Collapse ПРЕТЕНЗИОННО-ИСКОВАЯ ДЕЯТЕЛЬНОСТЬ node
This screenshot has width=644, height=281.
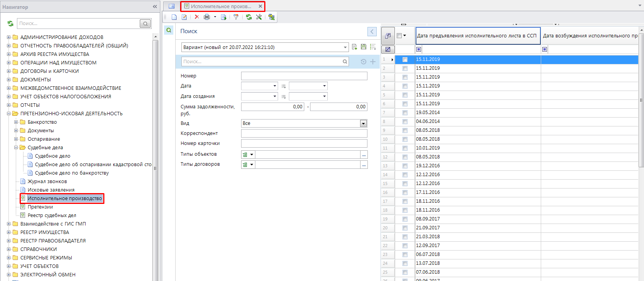tap(9, 114)
